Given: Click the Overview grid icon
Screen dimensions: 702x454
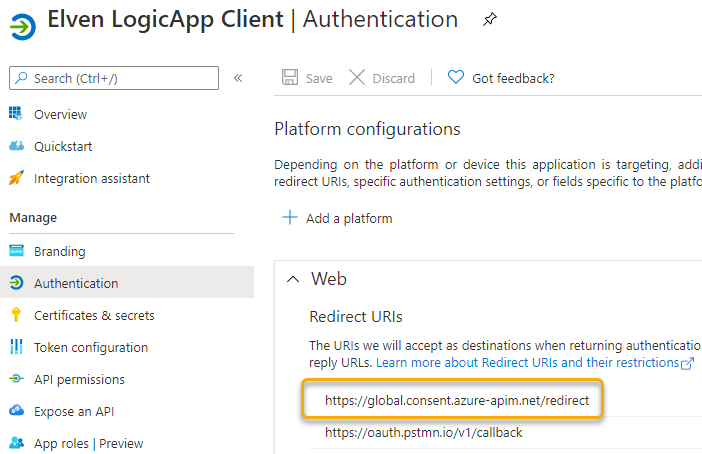Looking at the screenshot, I should [16, 113].
